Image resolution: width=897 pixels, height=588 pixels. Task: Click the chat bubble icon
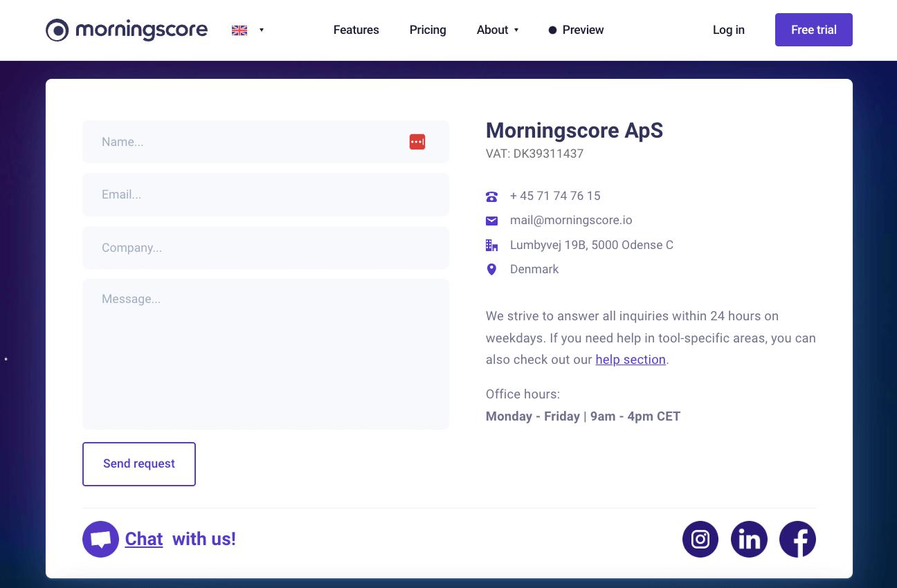point(100,539)
